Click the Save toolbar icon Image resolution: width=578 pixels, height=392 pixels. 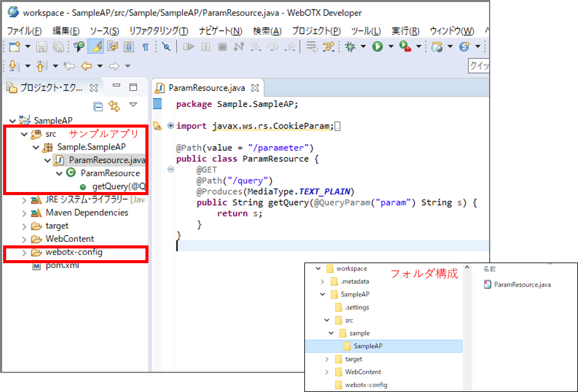coord(42,47)
